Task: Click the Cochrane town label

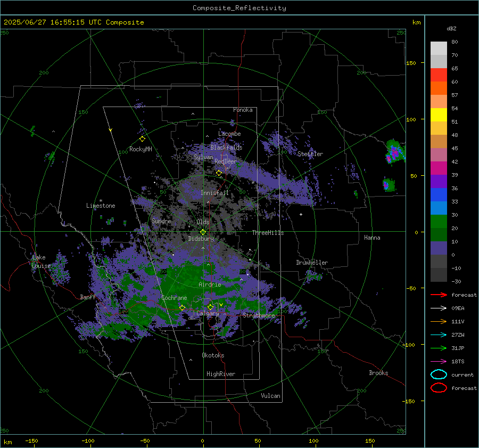Action: coord(174,298)
